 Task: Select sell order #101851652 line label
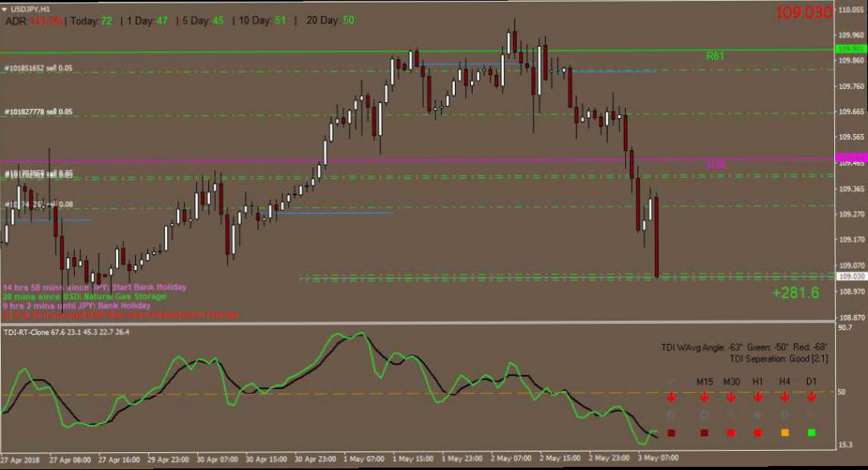38,69
